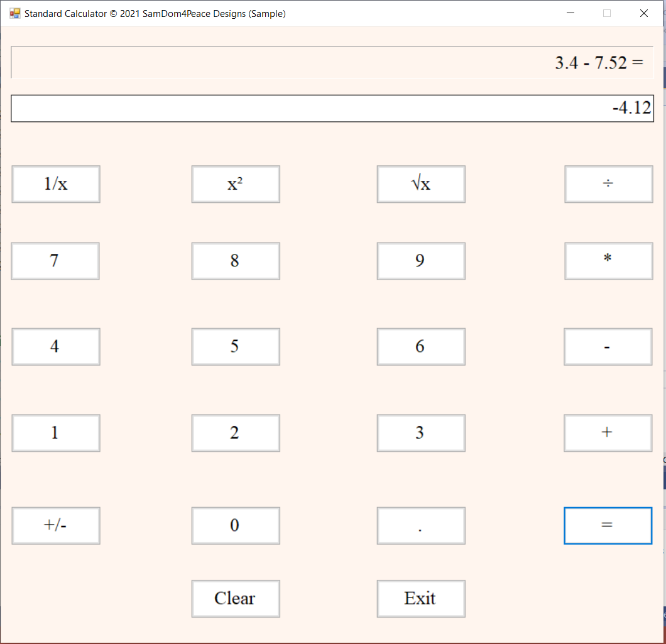The image size is (666, 644).
Task: Click the Exit button
Action: coord(421,598)
